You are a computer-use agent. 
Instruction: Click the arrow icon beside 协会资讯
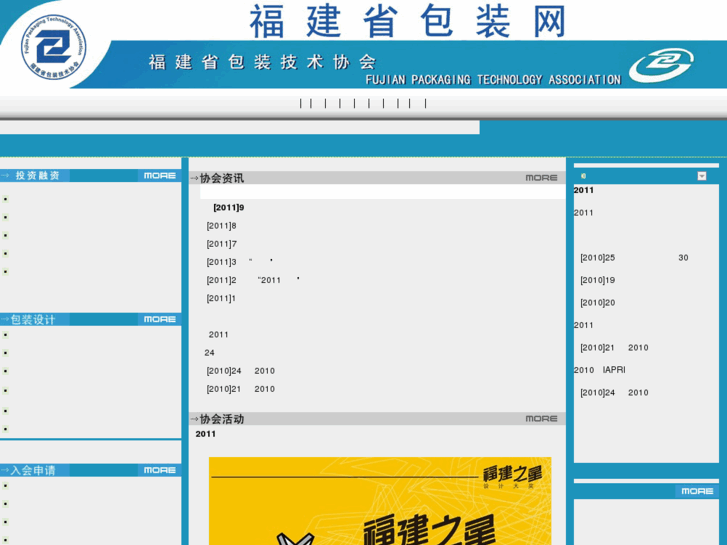194,178
